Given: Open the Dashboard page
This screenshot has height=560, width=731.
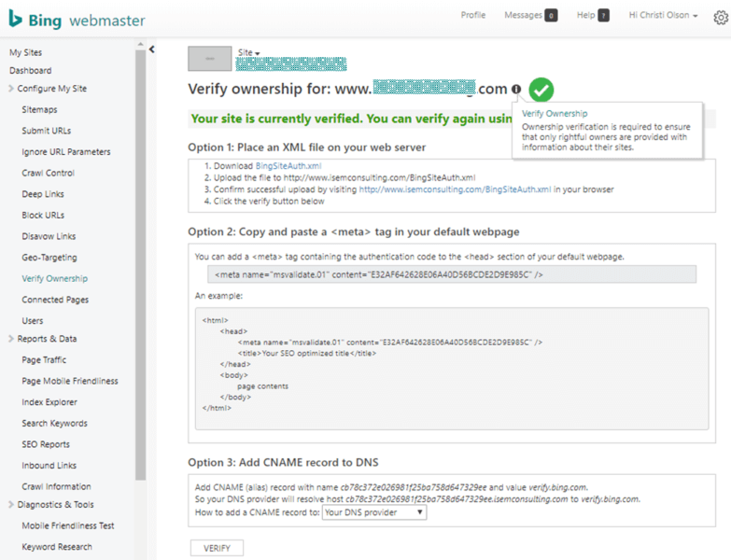Looking at the screenshot, I should click(x=30, y=70).
